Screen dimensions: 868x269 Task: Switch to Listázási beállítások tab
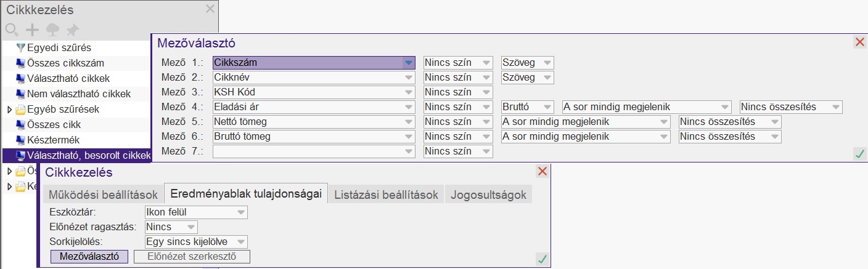[x=386, y=195]
